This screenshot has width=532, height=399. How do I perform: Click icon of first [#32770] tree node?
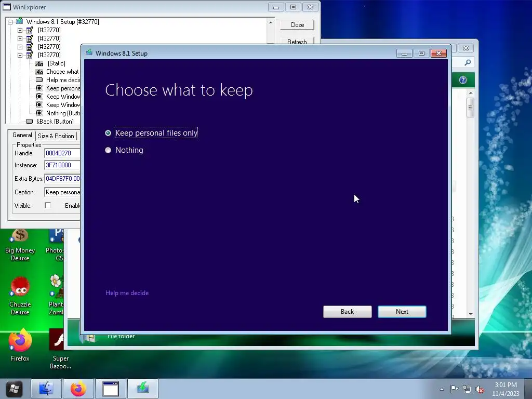pos(30,30)
